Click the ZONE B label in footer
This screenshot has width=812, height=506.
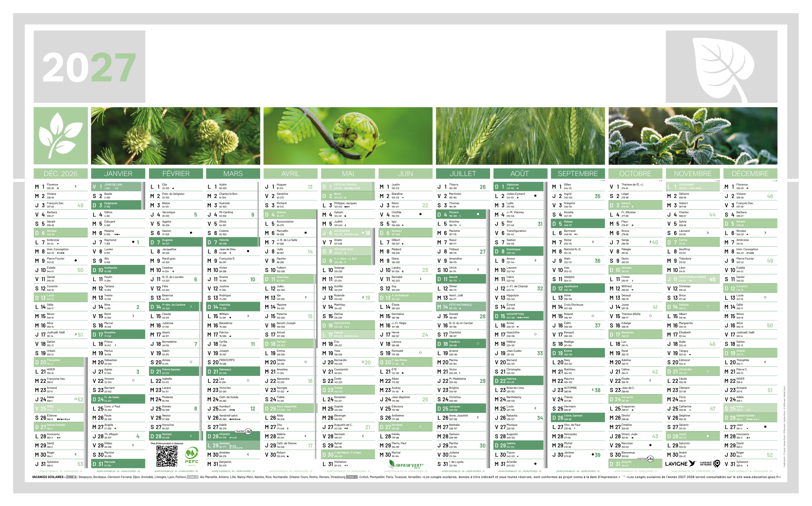click(x=193, y=477)
